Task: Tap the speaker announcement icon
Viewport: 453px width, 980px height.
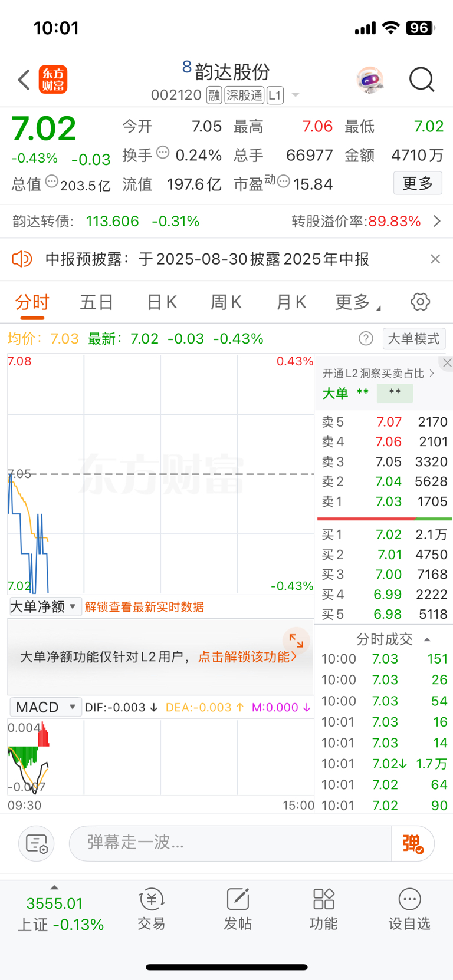Action: coord(22,259)
